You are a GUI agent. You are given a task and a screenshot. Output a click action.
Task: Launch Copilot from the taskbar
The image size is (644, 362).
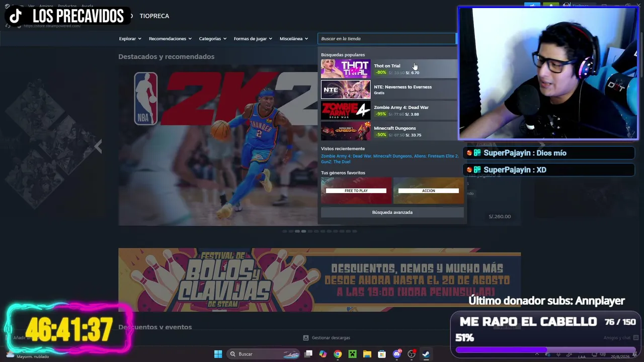pyautogui.click(x=323, y=354)
